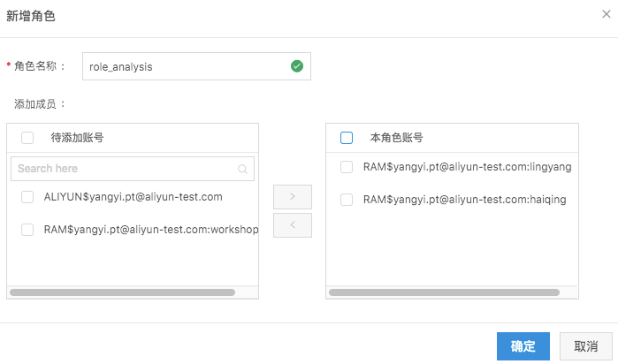
Task: Click the 本角色账号 list header text
Action: pos(396,138)
